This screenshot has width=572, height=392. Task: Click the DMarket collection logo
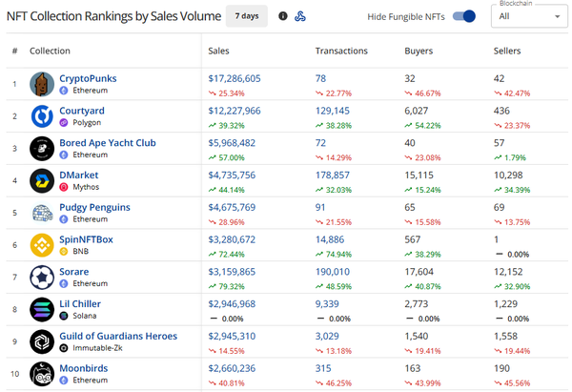click(42, 180)
